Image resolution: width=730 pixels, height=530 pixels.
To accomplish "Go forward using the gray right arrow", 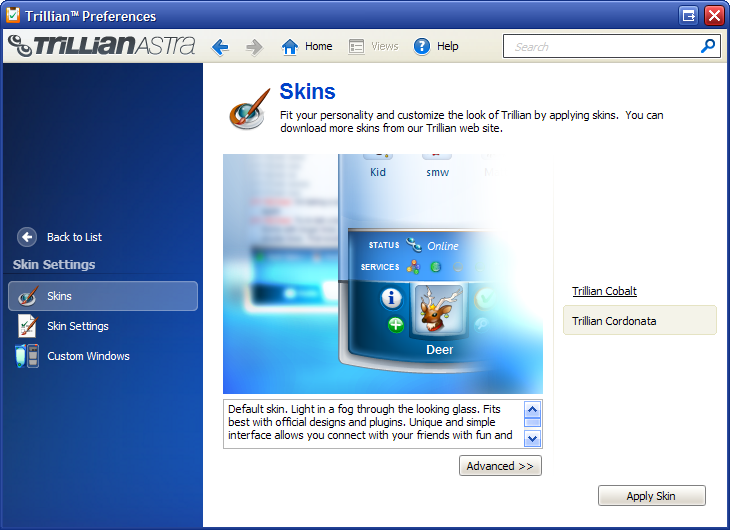I will 254,47.
